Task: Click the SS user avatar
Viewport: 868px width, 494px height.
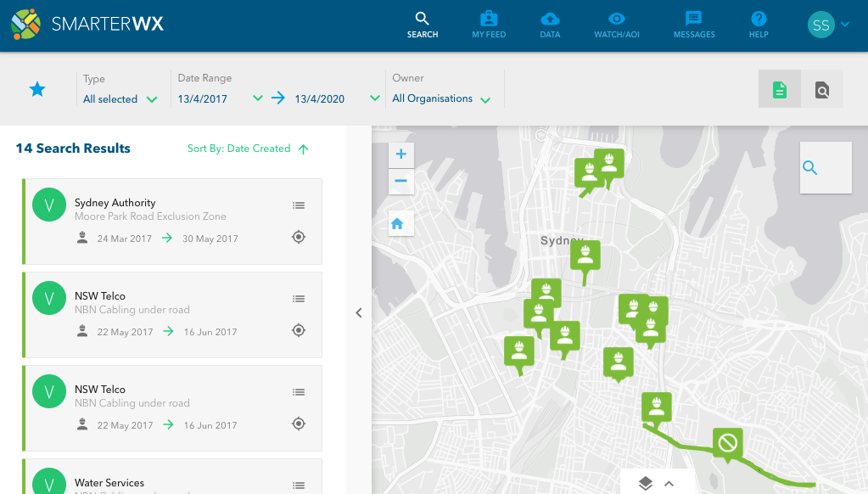Action: [x=821, y=25]
